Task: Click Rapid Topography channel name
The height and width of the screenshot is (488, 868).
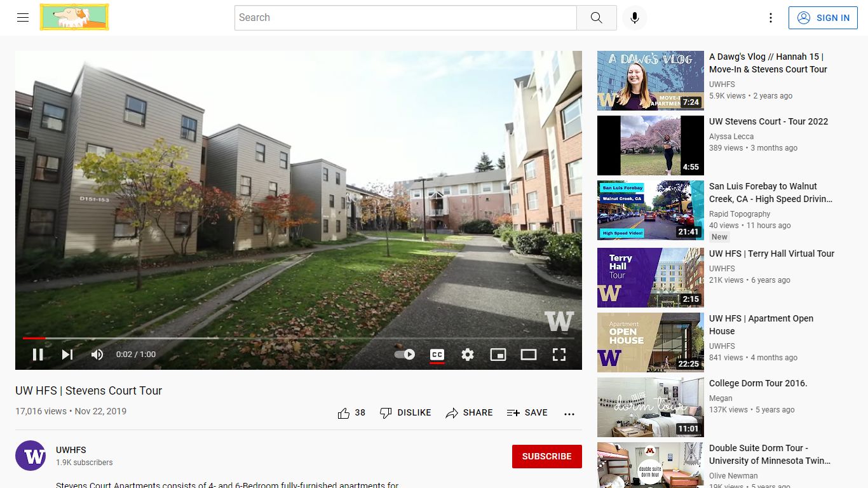Action: (740, 214)
